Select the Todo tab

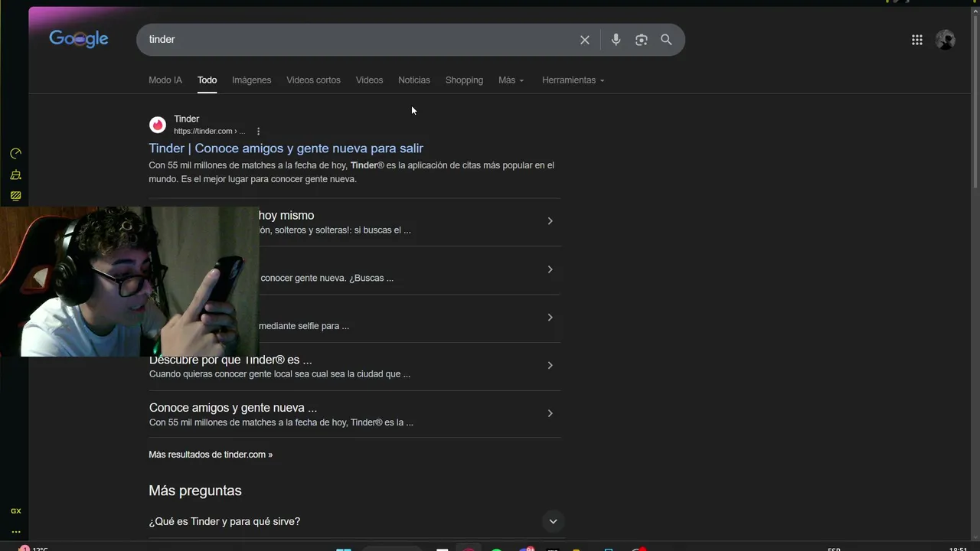207,80
